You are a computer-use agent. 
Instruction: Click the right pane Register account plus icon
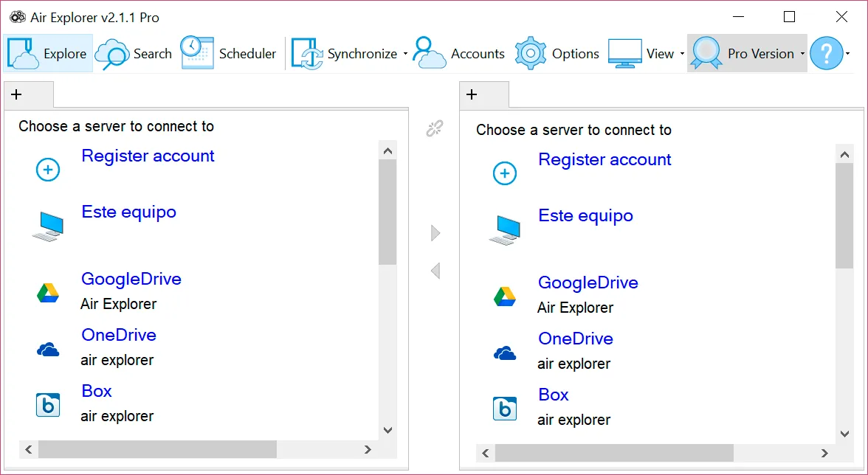pyautogui.click(x=505, y=173)
